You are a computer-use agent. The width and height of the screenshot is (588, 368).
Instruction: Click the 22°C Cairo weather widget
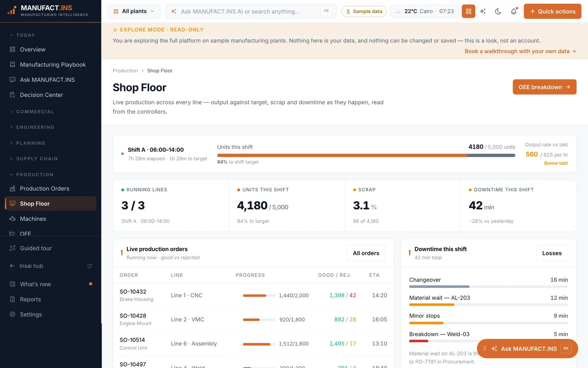[x=424, y=11]
